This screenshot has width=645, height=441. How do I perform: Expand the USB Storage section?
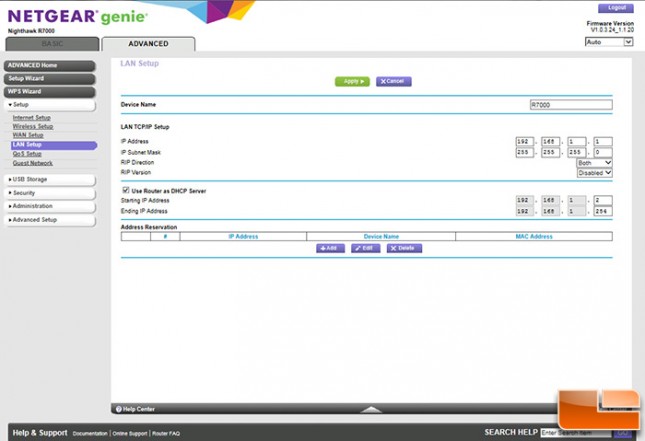(49, 179)
